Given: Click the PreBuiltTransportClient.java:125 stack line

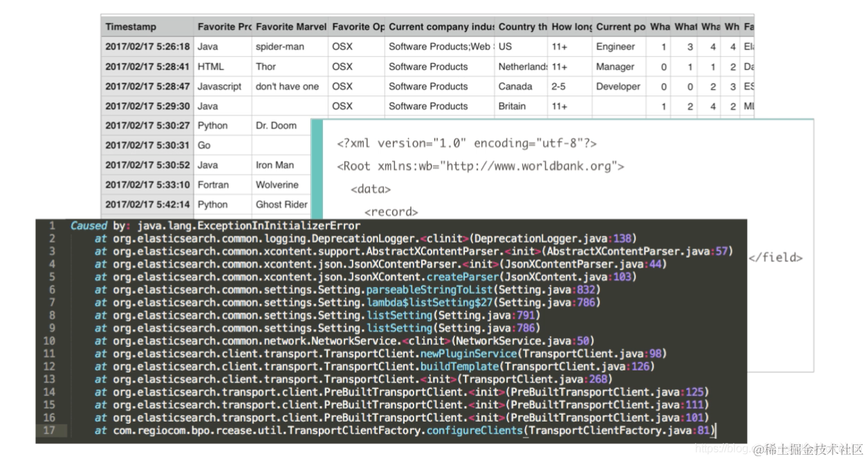Looking at the screenshot, I should tap(401, 392).
